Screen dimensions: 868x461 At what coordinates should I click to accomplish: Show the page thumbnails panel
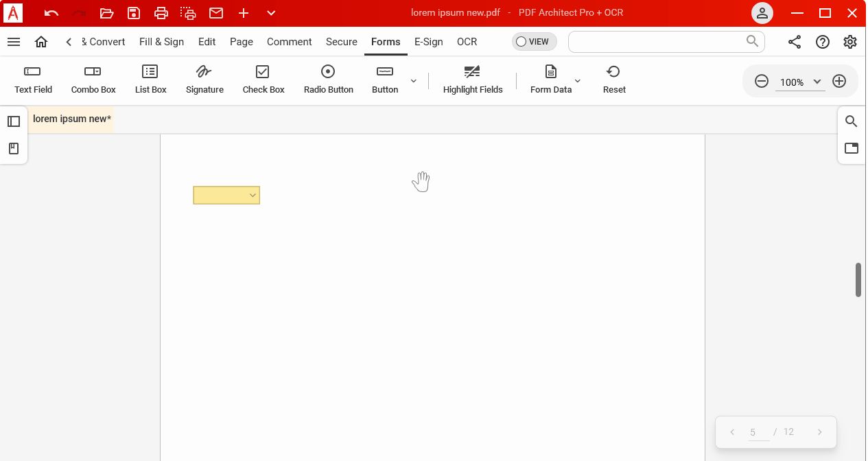click(x=14, y=121)
